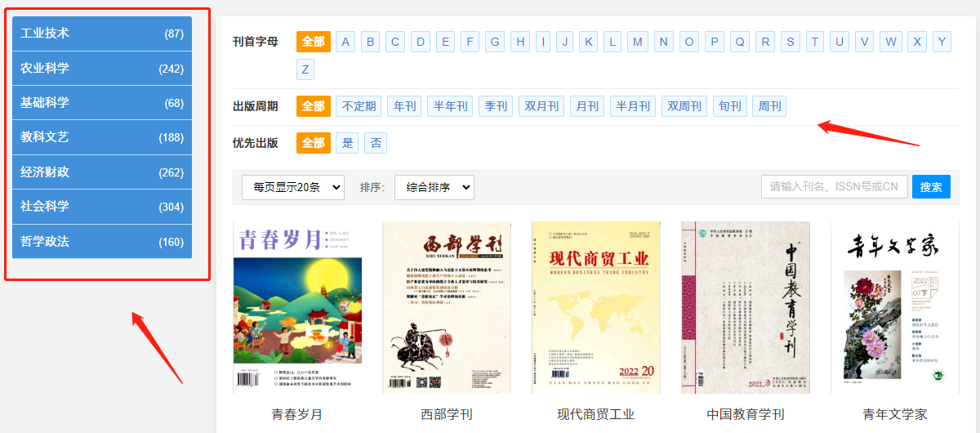Open the 社会科学 category
Screen dimensions: 980x433
click(102, 207)
